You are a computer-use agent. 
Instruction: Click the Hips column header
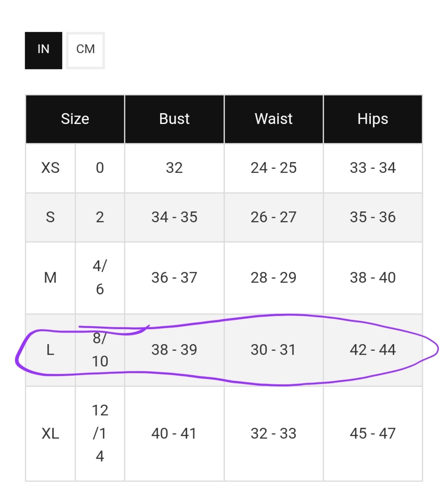coord(373,119)
